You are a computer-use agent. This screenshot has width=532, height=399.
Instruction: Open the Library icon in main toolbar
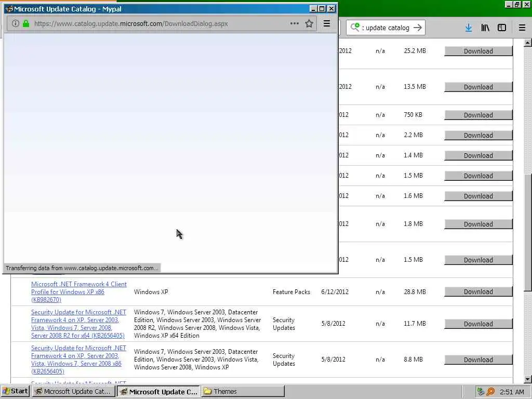point(485,28)
